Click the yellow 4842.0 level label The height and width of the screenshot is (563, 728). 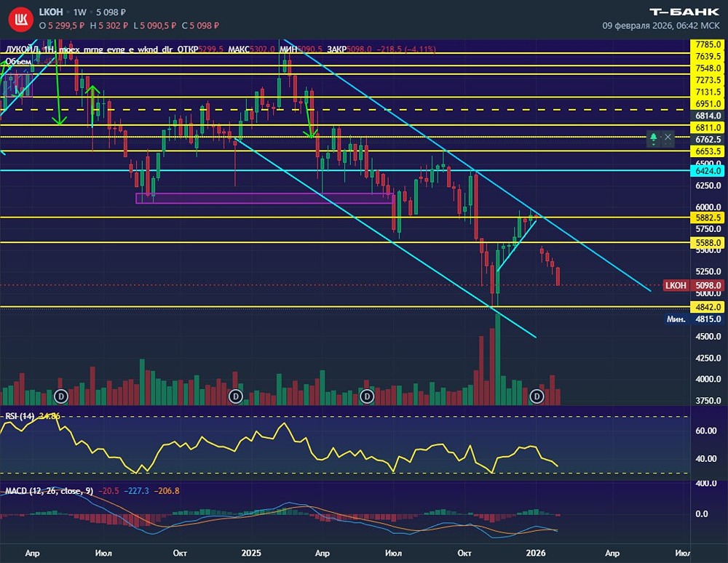point(708,307)
